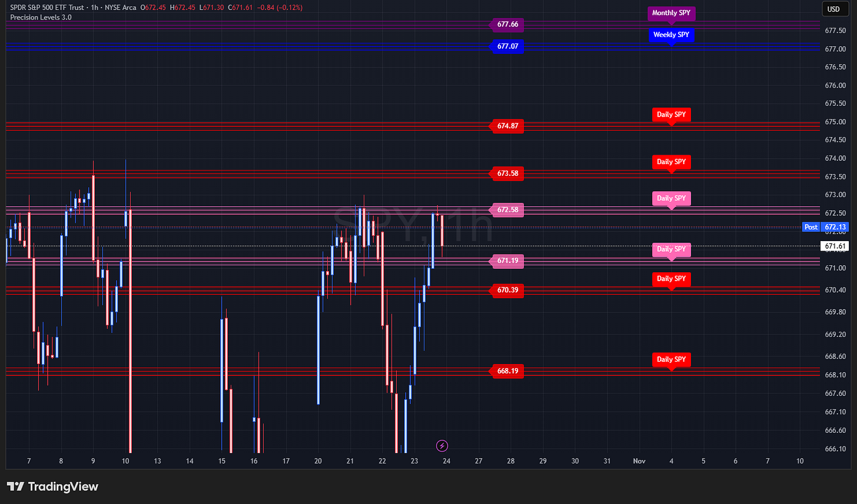Select the 670.39 red price label
Viewport: 857px width, 504px height.
pyautogui.click(x=507, y=290)
